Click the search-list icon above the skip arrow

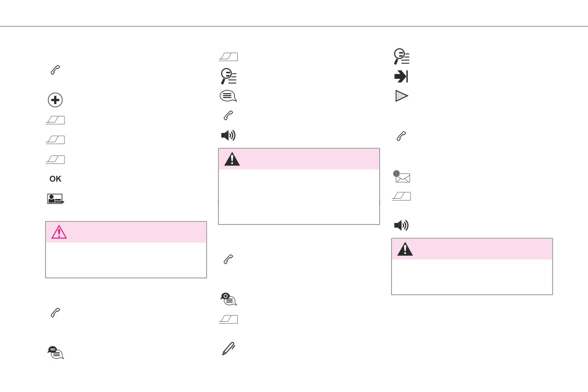pyautogui.click(x=401, y=57)
